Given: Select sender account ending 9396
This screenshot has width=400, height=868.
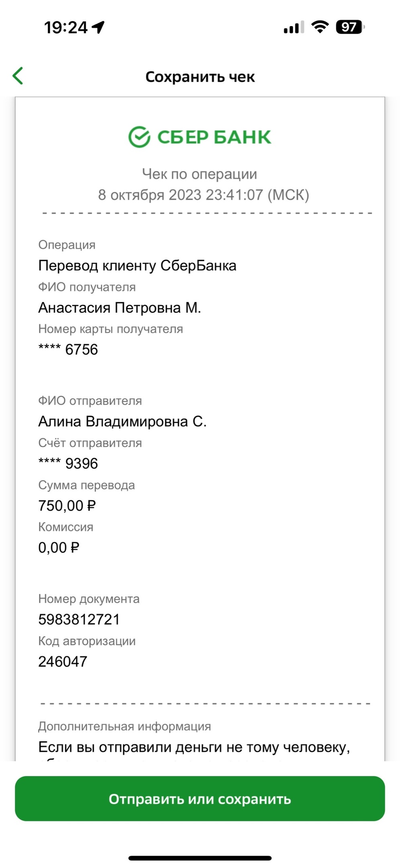Looking at the screenshot, I should [68, 463].
